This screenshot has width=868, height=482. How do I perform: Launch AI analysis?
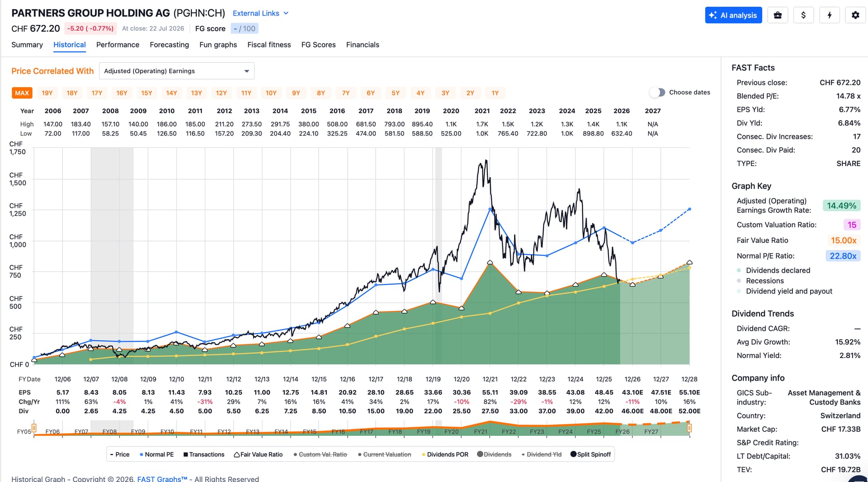pos(733,15)
